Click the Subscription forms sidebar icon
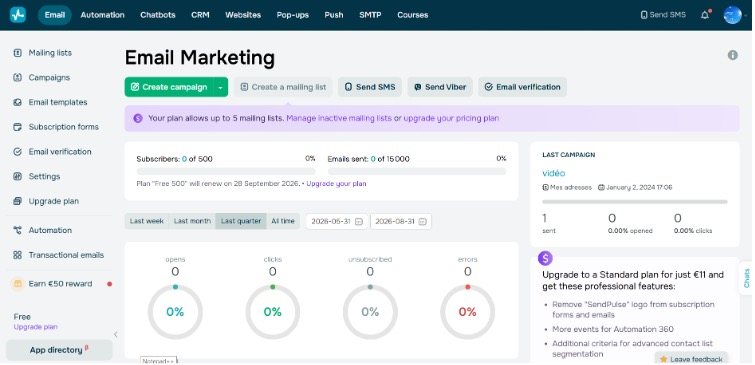The height and width of the screenshot is (365, 755). click(17, 127)
